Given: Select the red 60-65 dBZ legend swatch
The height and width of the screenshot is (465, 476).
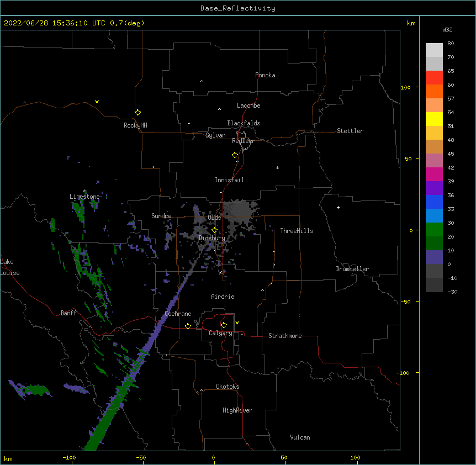Looking at the screenshot, I should click(x=434, y=77).
